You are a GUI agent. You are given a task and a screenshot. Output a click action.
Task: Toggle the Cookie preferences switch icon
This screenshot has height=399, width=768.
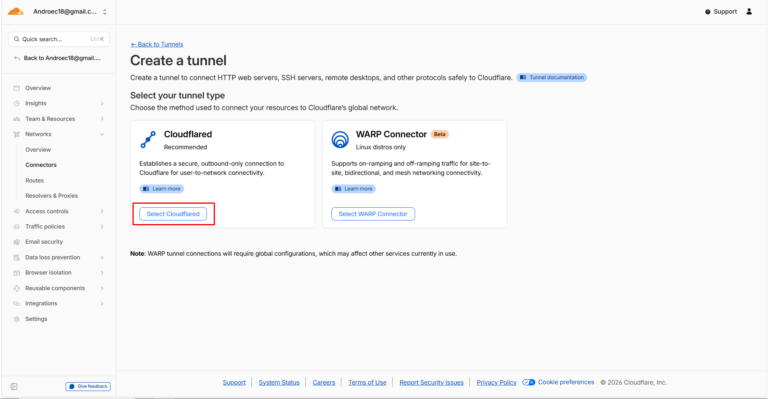click(528, 382)
